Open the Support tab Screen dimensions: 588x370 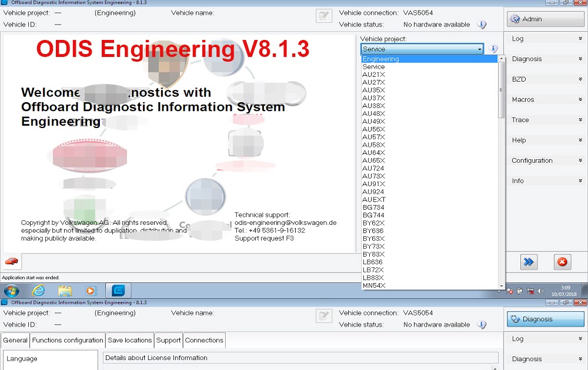[168, 340]
